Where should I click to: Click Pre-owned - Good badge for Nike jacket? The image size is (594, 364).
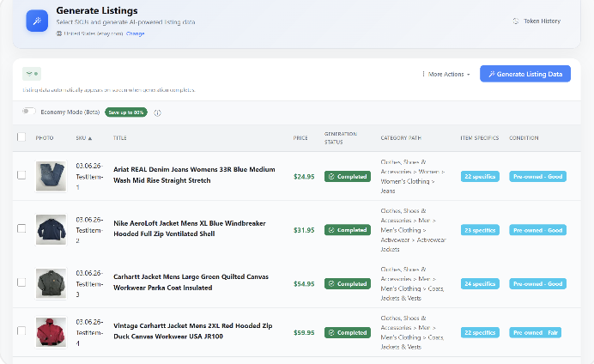[537, 230]
